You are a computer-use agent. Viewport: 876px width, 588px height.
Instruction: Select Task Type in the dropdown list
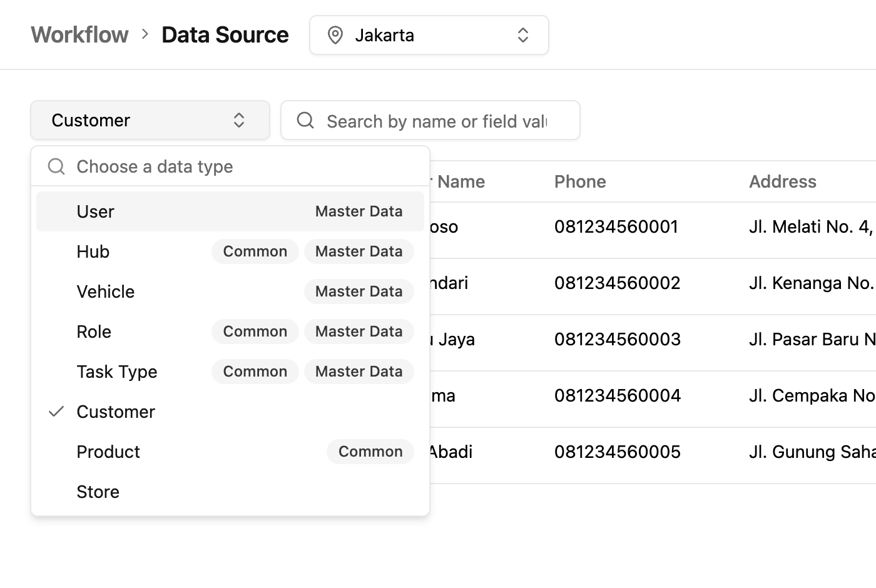point(230,372)
